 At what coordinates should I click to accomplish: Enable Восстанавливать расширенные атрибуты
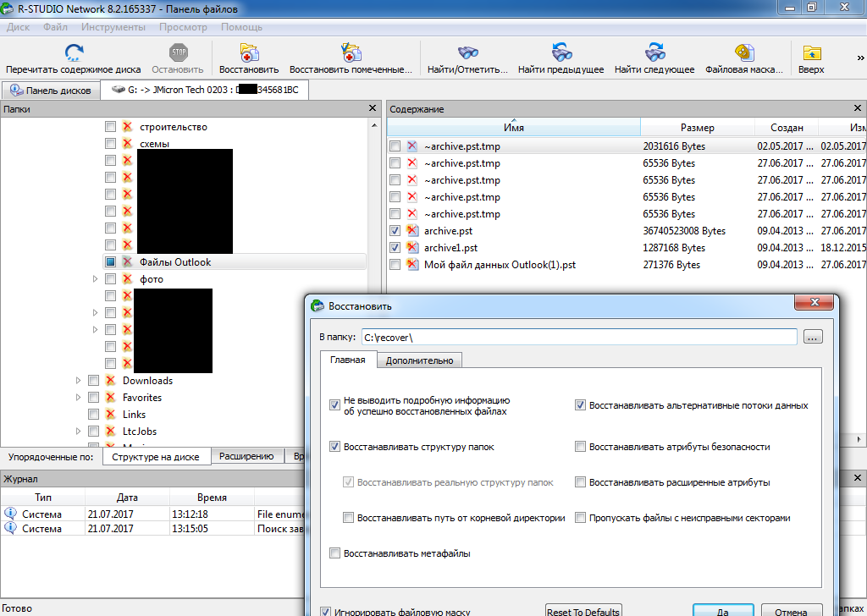click(580, 482)
